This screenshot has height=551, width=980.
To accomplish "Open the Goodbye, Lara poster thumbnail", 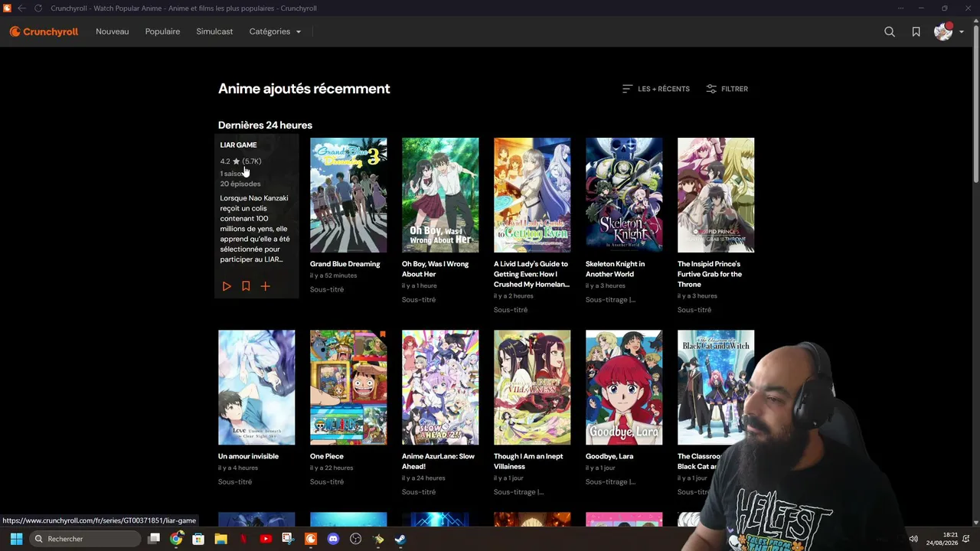I will (x=624, y=387).
